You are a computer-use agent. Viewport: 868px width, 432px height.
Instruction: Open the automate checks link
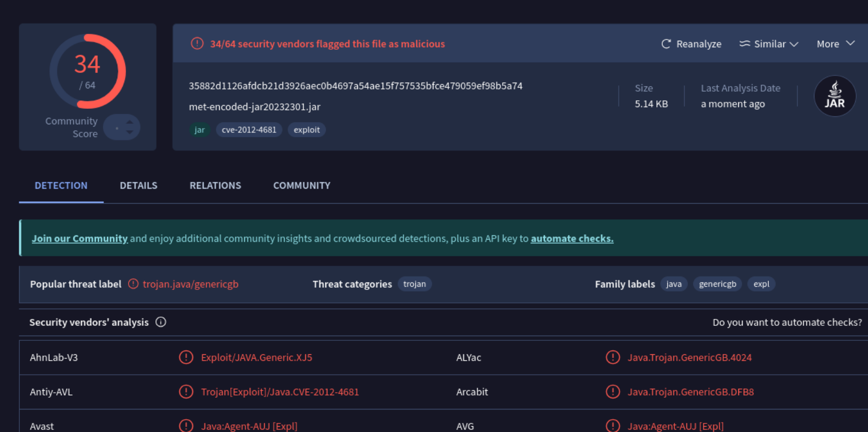coord(572,239)
